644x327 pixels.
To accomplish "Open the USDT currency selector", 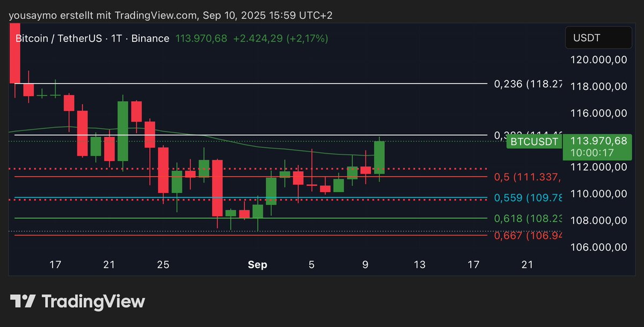I will [598, 38].
